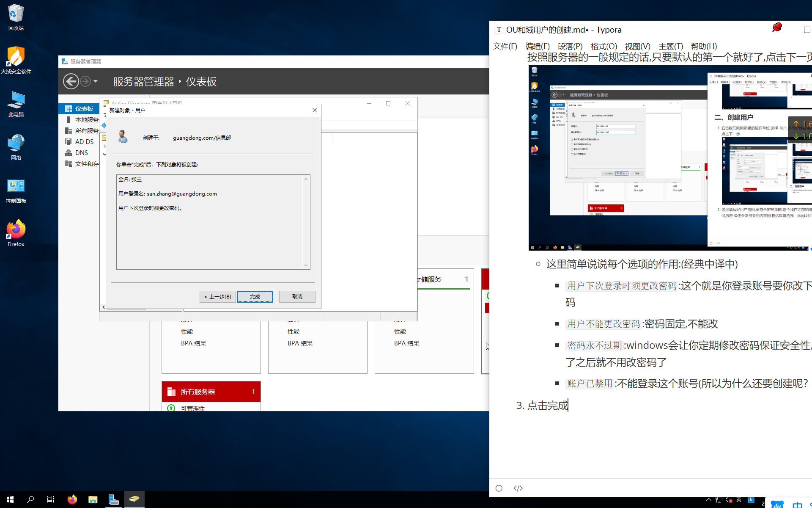Open Typora 格式(O) menu

pos(604,46)
